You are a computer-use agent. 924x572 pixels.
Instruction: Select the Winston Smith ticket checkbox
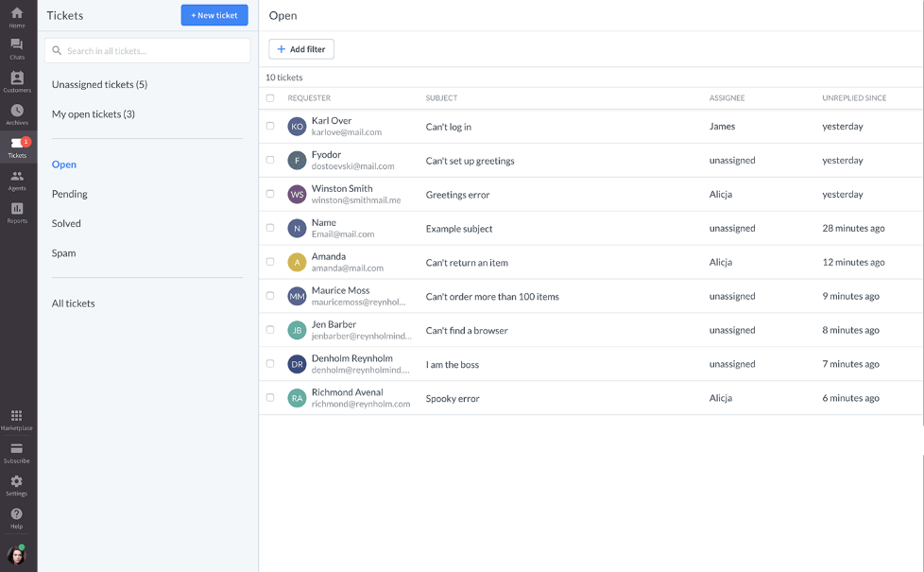coord(270,194)
